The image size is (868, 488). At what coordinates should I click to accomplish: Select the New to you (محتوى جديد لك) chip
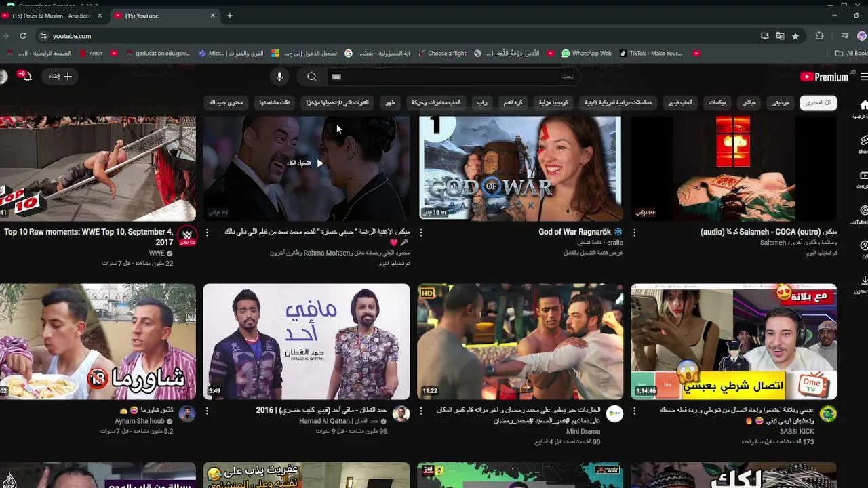point(226,102)
